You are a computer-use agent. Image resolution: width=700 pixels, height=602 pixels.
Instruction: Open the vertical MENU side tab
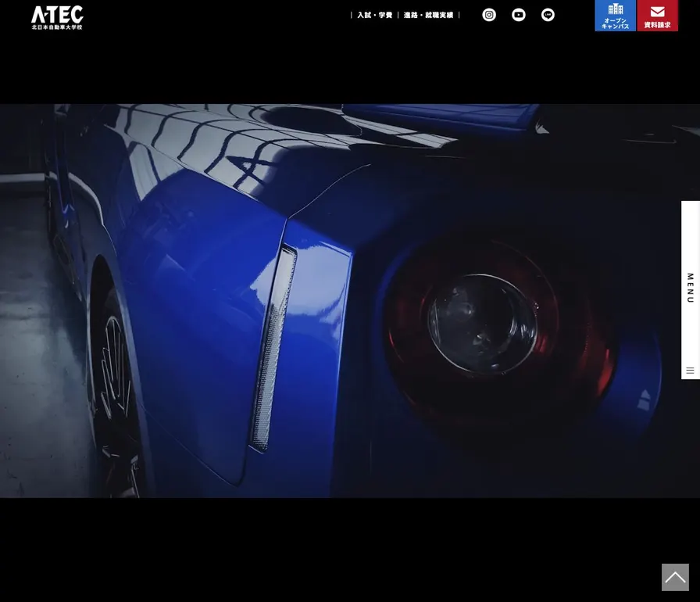[x=690, y=290]
